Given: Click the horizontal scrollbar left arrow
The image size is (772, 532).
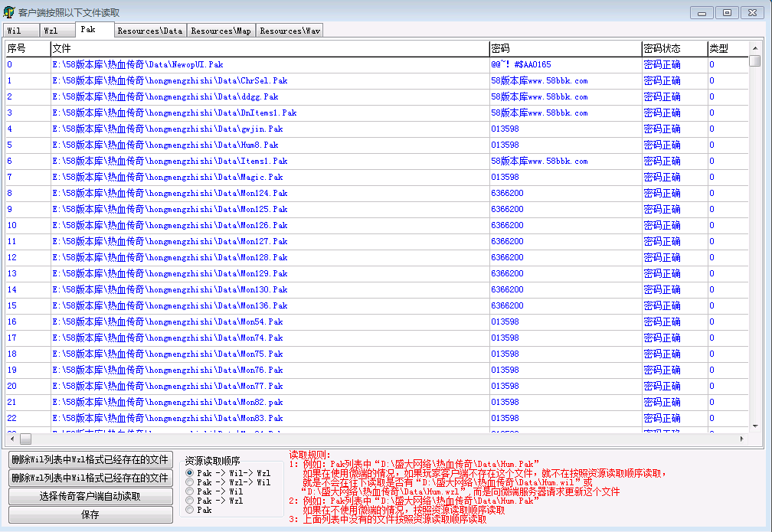Looking at the screenshot, I should coord(11,439).
